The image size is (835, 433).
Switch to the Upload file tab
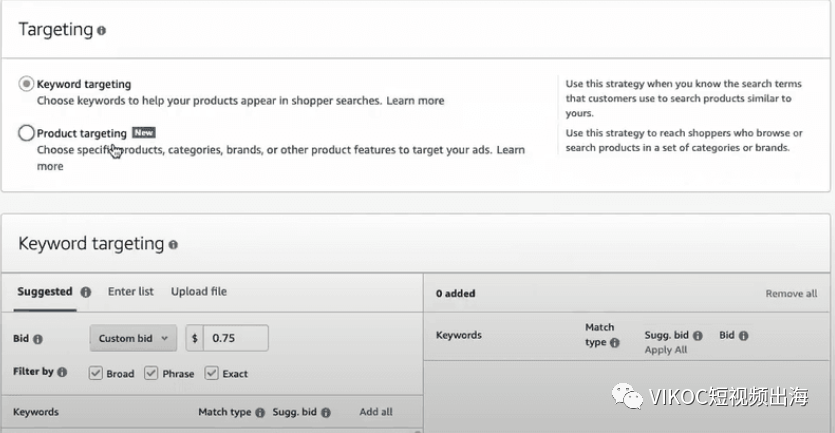pyautogui.click(x=198, y=291)
